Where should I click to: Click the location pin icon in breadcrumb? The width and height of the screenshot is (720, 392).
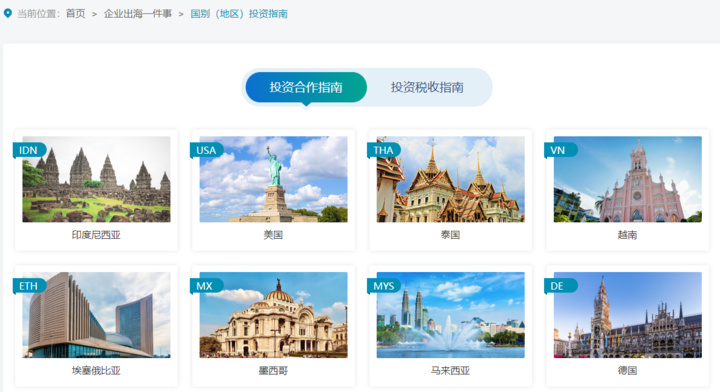pos(8,13)
